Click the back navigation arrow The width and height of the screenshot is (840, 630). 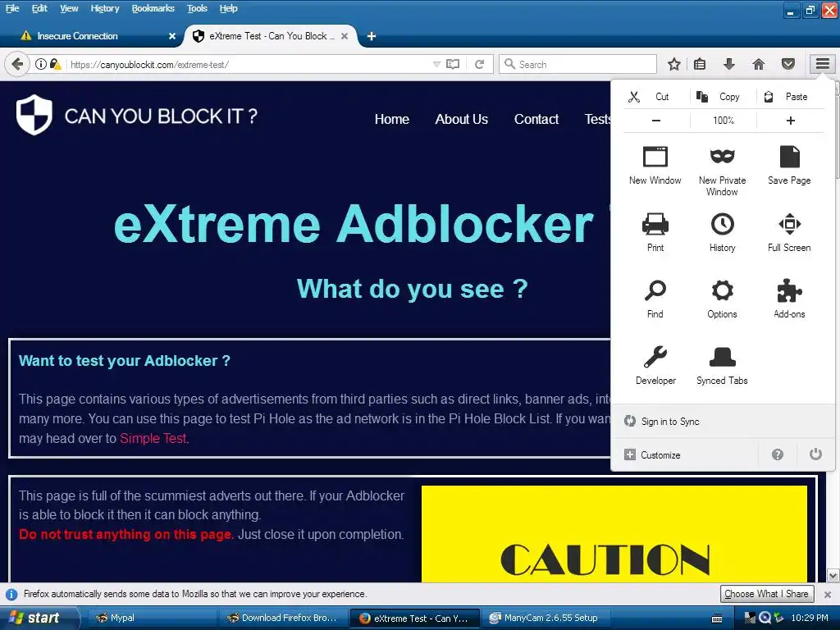[x=17, y=64]
